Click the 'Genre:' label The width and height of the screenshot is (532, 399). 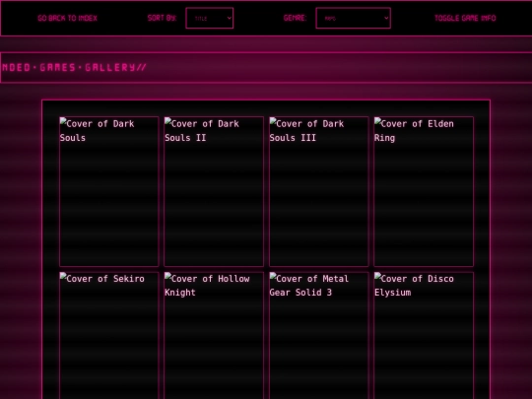[295, 18]
